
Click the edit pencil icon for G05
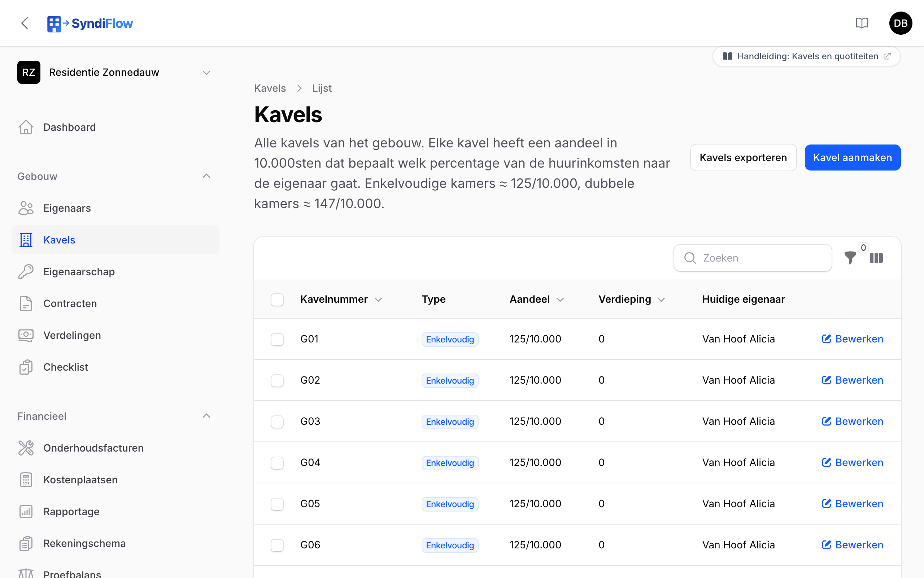coord(826,504)
